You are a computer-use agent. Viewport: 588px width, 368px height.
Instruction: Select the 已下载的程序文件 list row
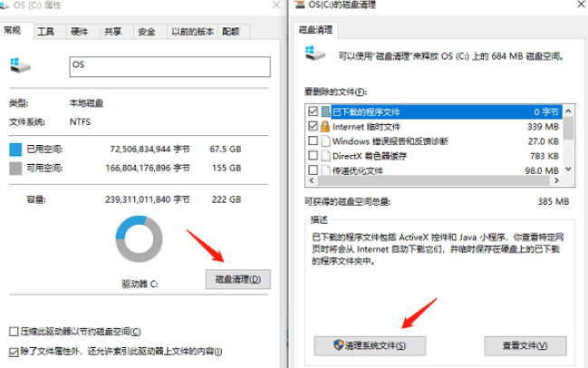[434, 111]
